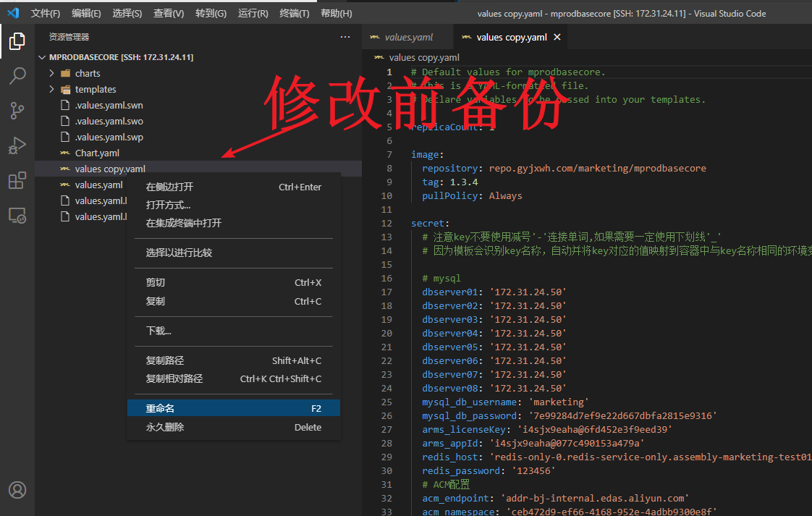The height and width of the screenshot is (516, 812).
Task: Choose 下载... from context menu
Action: click(234, 331)
